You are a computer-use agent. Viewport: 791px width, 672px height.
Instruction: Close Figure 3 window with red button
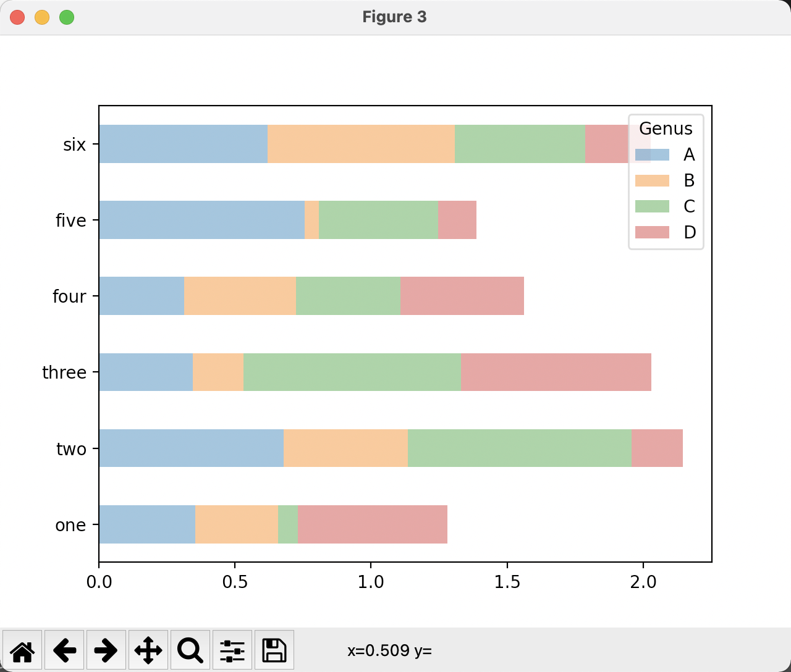click(x=17, y=17)
